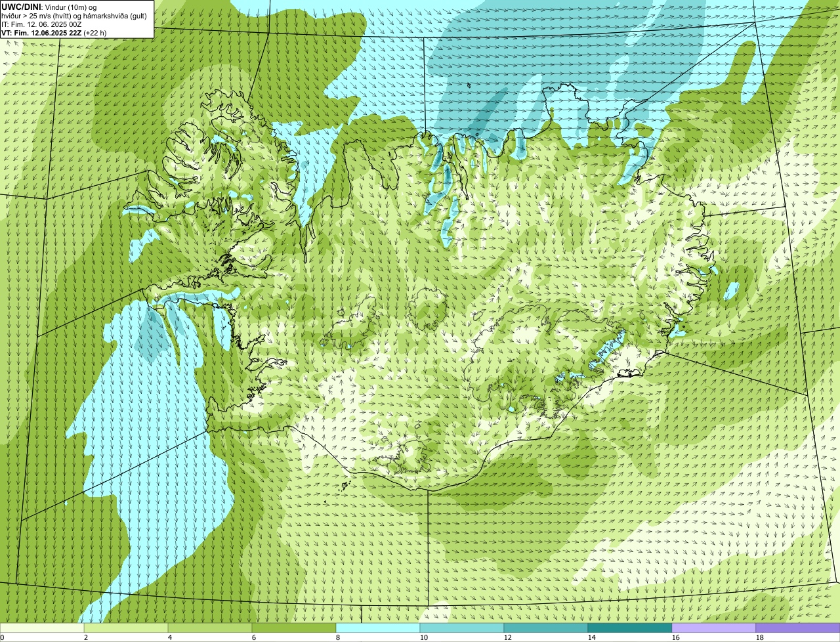This screenshot has width=840, height=642.
Task: Click the legend scale label "12"
Action: click(508, 637)
